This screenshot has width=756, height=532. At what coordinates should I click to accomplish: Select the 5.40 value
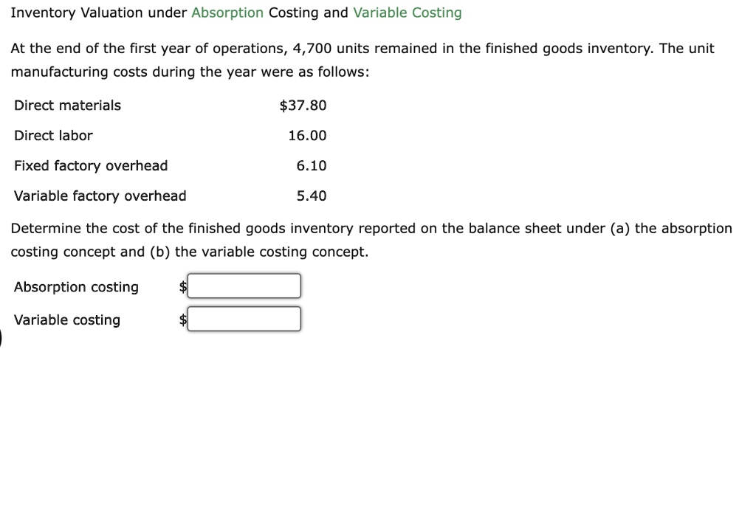(312, 196)
